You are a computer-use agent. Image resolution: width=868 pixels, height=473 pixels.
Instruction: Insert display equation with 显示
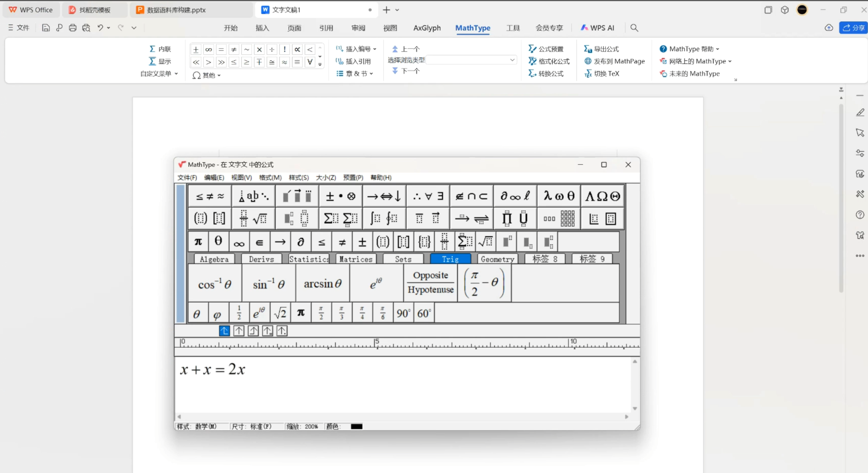coord(160,61)
